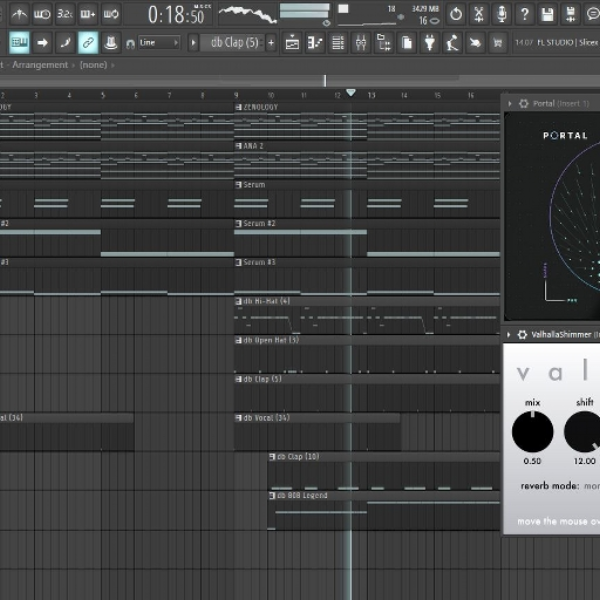Viewport: 600px width, 600px height.
Task: Open the chat bubble icon
Action: tap(593, 14)
